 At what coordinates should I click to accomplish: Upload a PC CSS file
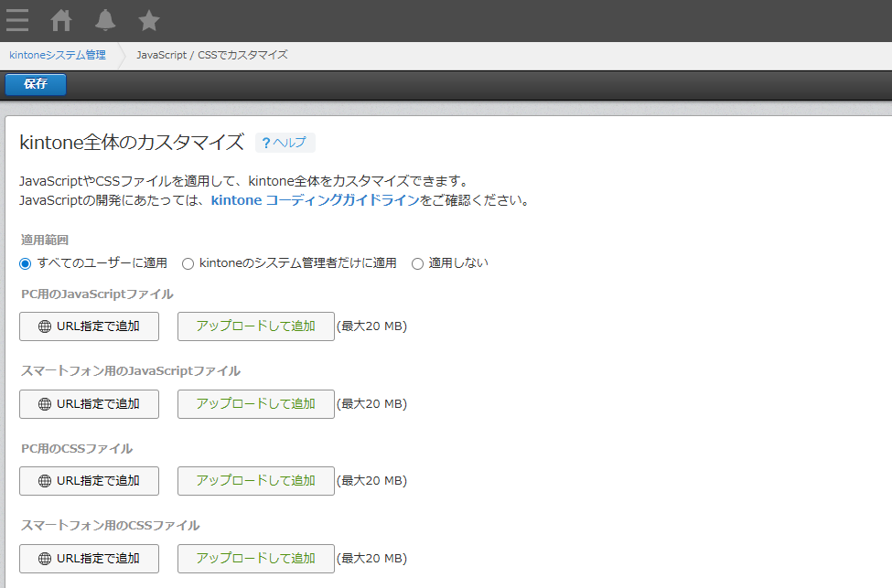click(255, 481)
